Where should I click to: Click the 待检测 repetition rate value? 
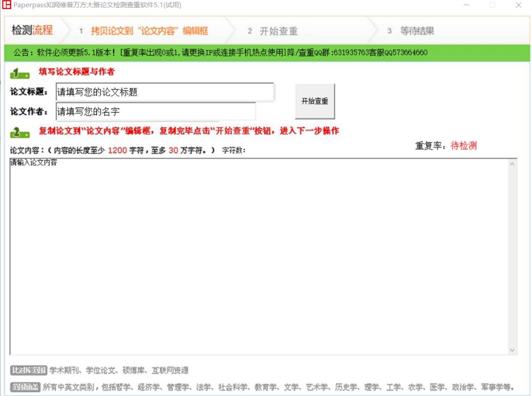coord(463,145)
